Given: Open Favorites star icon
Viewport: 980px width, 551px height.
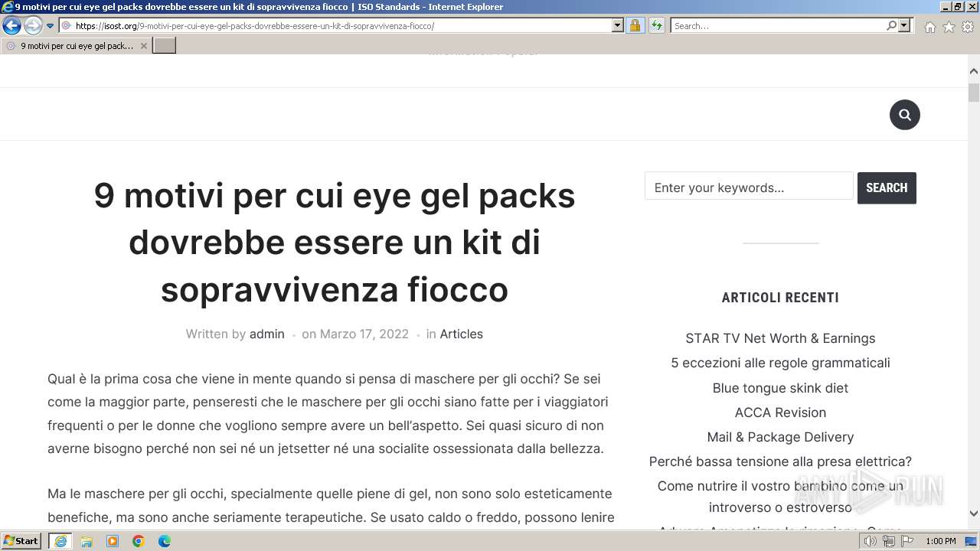Looking at the screenshot, I should coord(949,27).
